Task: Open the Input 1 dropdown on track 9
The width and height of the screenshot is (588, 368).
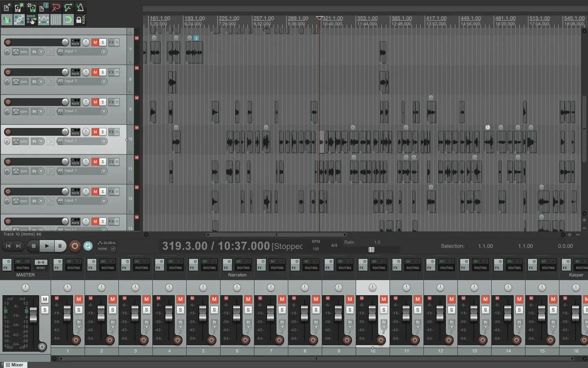Action: [x=85, y=111]
